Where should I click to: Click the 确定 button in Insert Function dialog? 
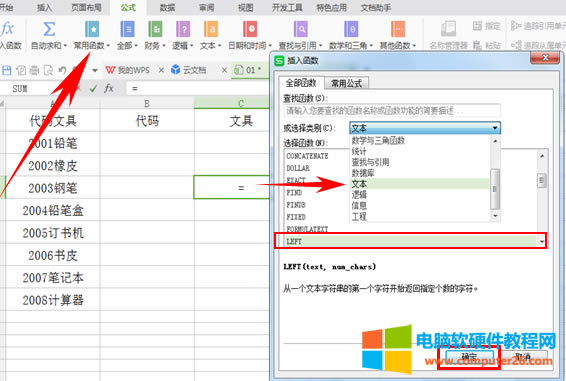(469, 357)
